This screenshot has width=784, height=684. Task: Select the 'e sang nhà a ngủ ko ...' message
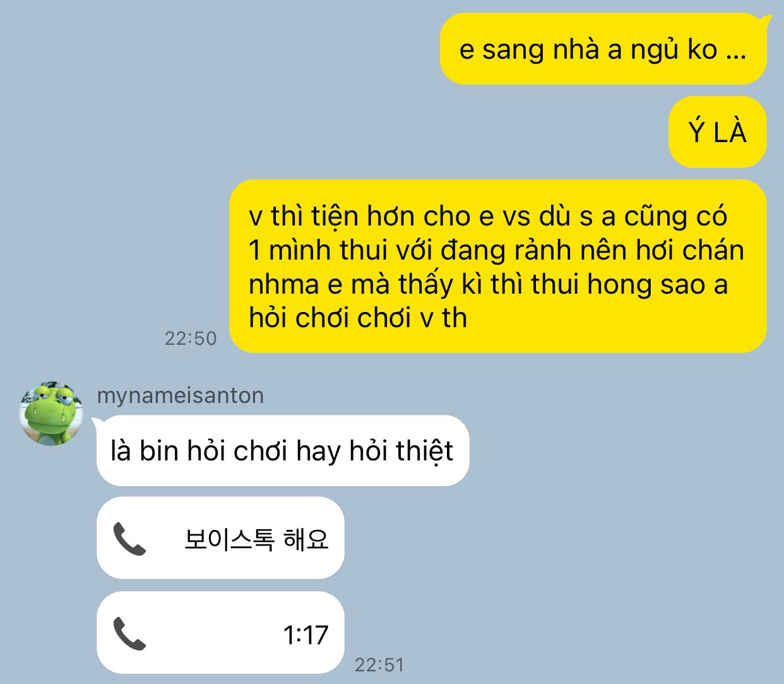pyautogui.click(x=603, y=49)
